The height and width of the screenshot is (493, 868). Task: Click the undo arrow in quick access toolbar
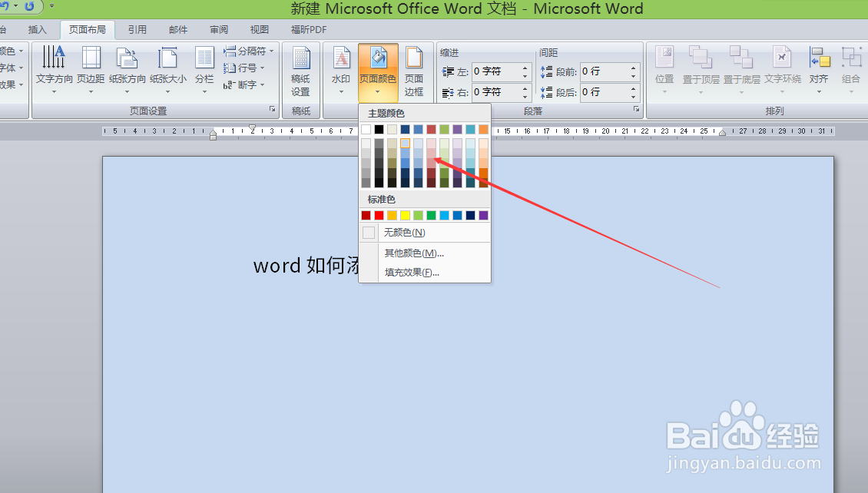pyautogui.click(x=5, y=6)
